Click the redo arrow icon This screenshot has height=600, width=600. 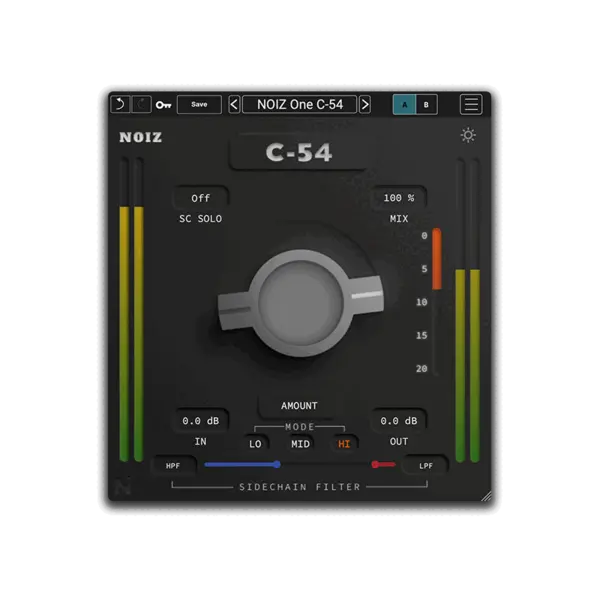141,104
